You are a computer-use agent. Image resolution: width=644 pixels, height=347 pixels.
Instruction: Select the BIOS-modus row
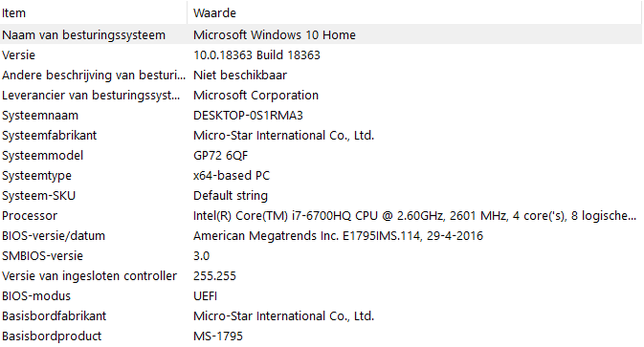click(321, 296)
